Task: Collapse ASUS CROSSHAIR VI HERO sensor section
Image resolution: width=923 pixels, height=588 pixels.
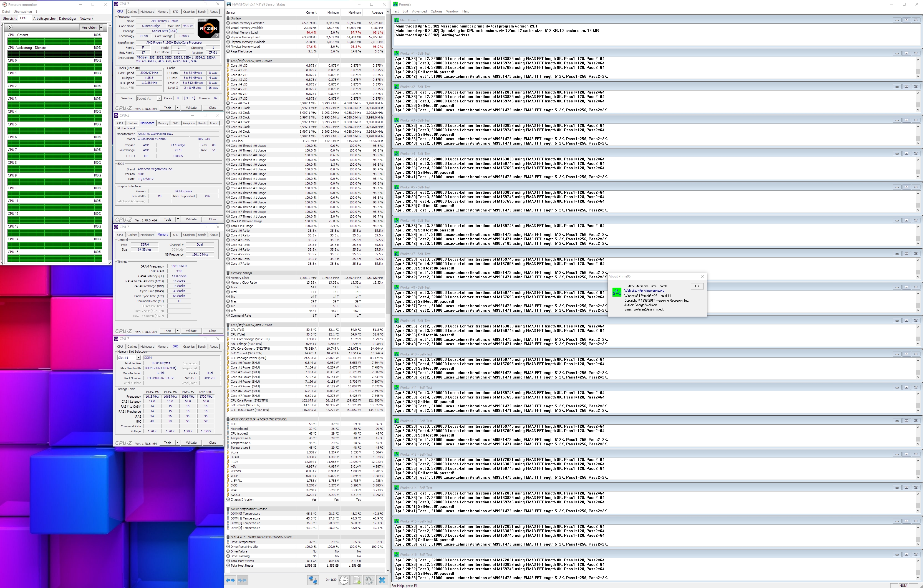Action: (228, 419)
